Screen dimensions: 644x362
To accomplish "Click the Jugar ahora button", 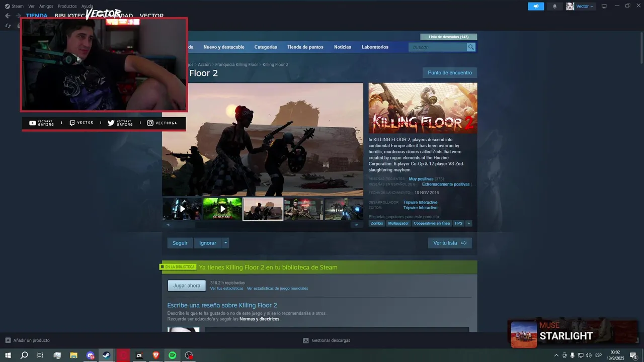I will tap(187, 286).
